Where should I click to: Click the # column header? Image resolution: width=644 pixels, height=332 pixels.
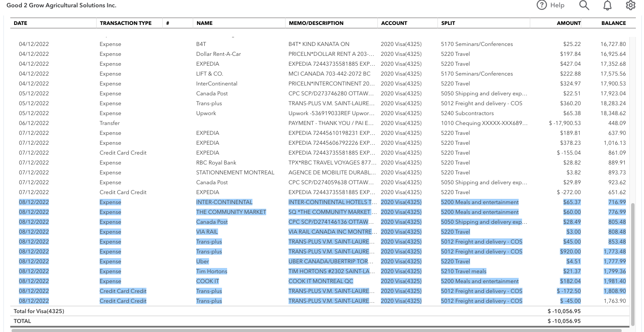point(167,23)
